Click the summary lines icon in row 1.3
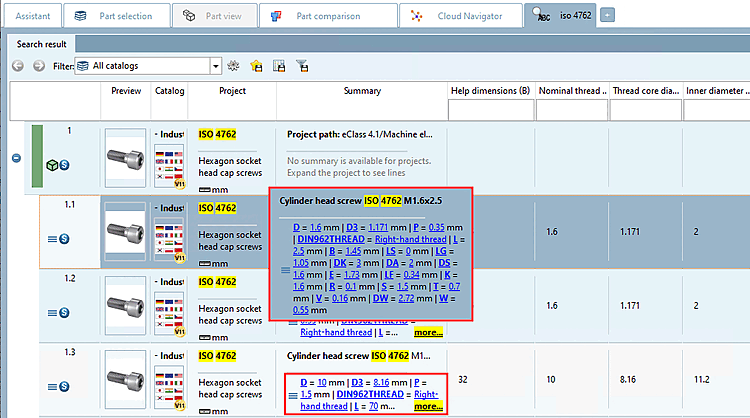The width and height of the screenshot is (750, 418). click(x=293, y=395)
